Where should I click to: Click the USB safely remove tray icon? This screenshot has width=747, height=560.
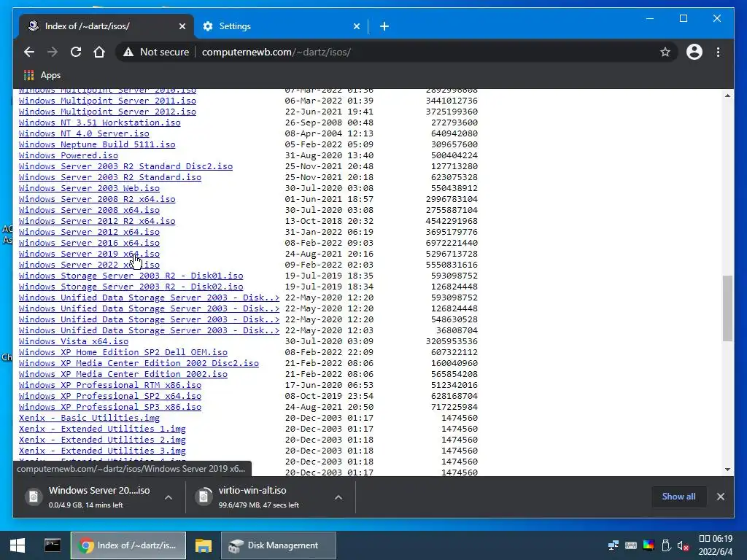(666, 545)
